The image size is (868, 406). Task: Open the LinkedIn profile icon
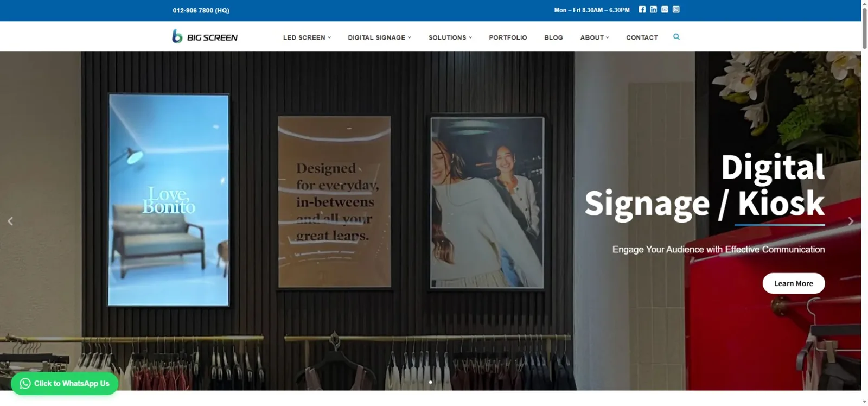coord(653,9)
